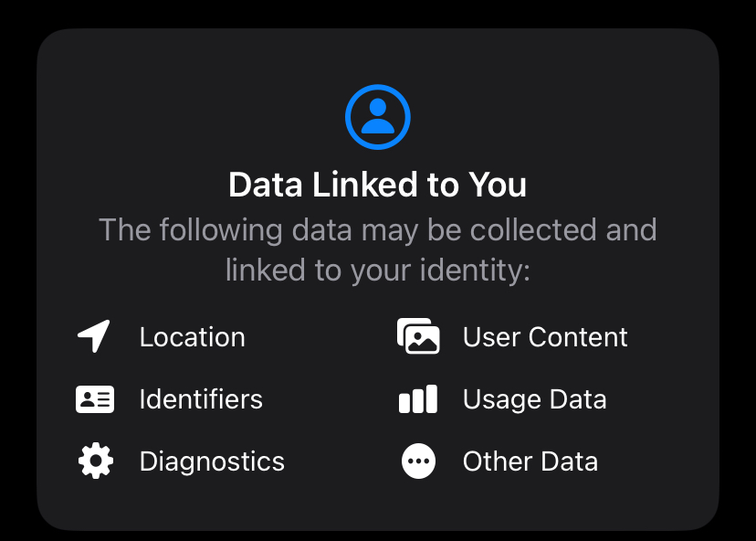Click the blue person profile icon
Image resolution: width=756 pixels, height=541 pixels.
click(378, 117)
